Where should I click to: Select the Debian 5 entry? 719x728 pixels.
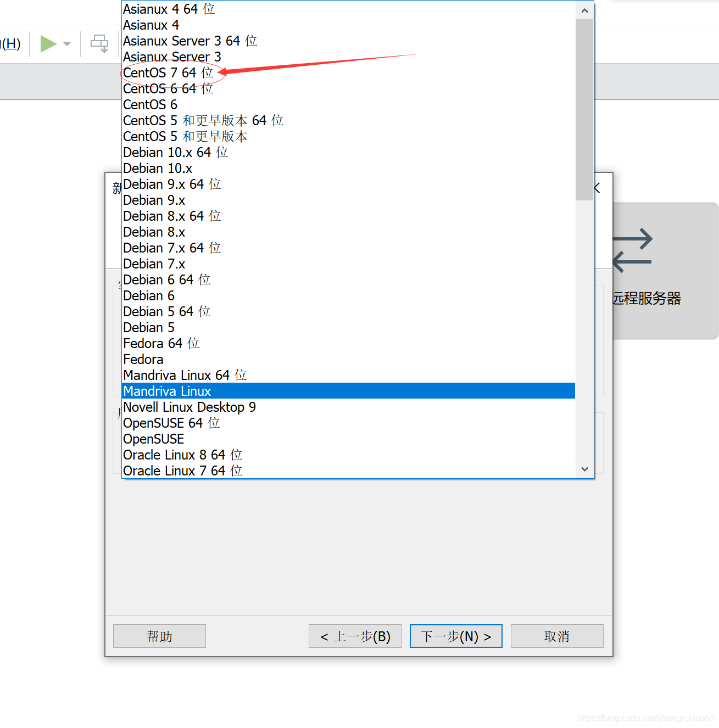[348, 328]
